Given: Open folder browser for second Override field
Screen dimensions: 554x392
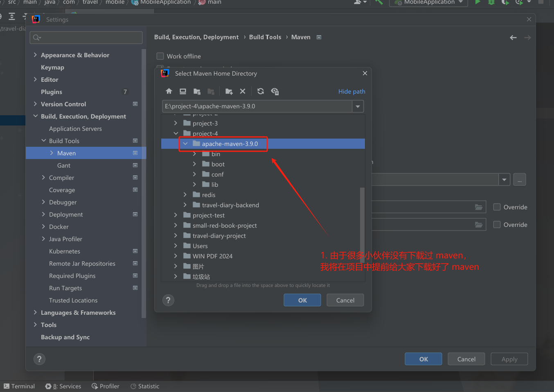Looking at the screenshot, I should tap(478, 225).
